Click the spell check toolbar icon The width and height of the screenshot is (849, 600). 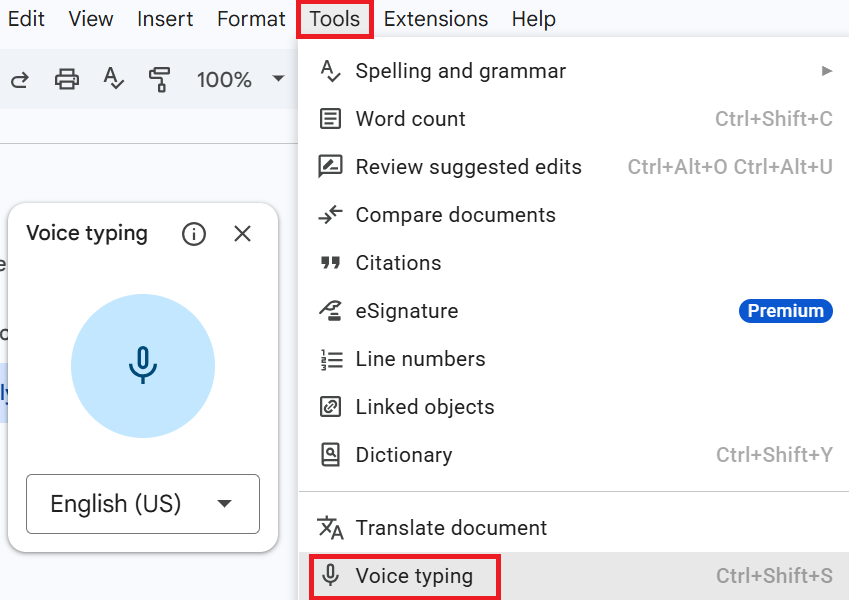click(x=114, y=79)
